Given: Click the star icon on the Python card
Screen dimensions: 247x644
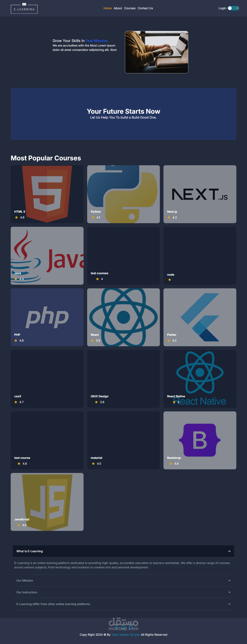Looking at the screenshot, I should click(x=93, y=218).
